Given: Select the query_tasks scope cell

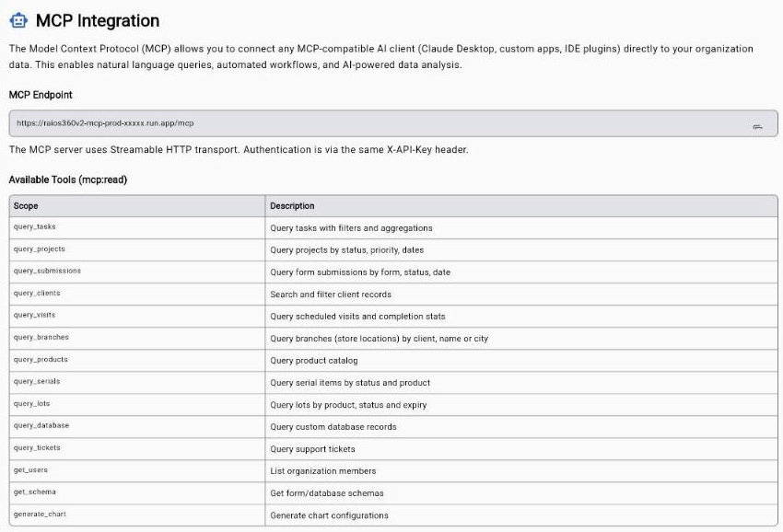Looking at the screenshot, I should coord(137,227).
